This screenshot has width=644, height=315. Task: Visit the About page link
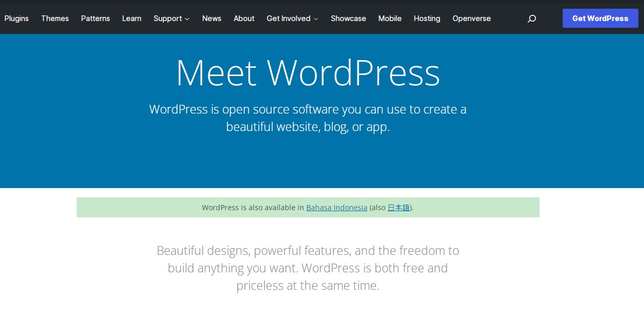pos(244,18)
